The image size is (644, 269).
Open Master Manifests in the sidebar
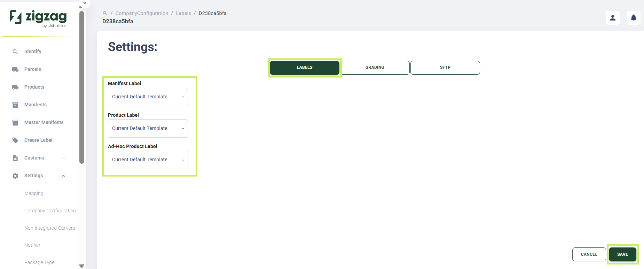click(44, 122)
